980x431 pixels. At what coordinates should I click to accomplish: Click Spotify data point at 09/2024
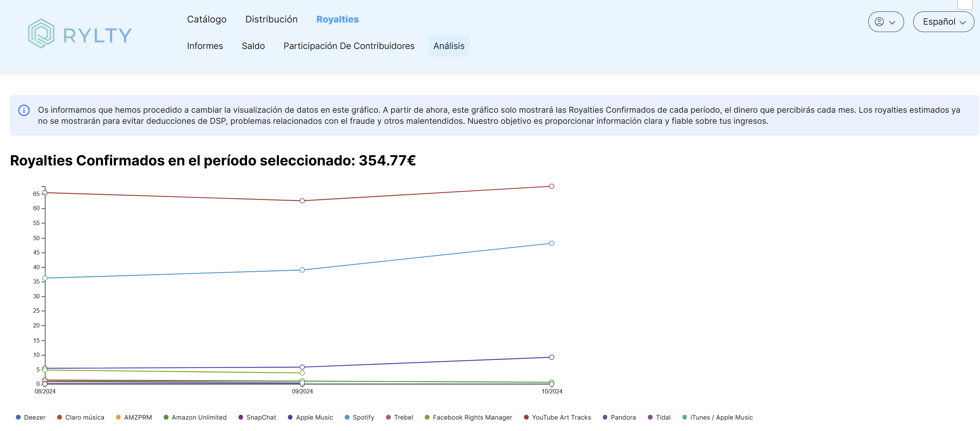302,270
